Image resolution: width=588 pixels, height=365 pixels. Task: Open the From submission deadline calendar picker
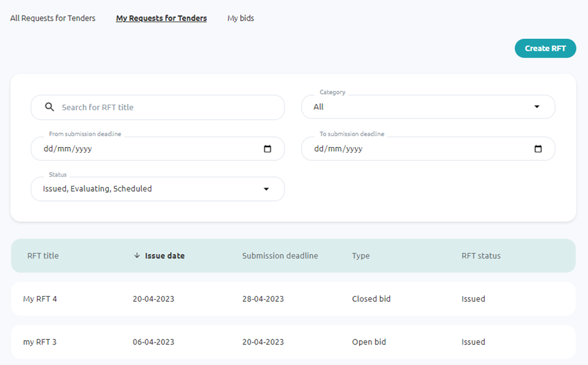coord(268,149)
